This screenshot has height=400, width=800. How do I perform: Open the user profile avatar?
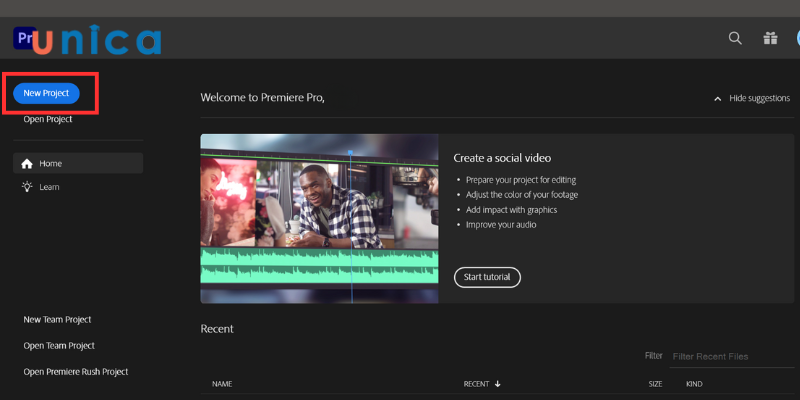[795, 38]
